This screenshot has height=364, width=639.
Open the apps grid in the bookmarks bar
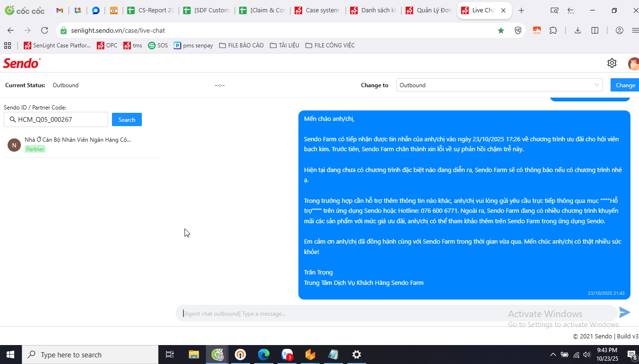(8, 45)
